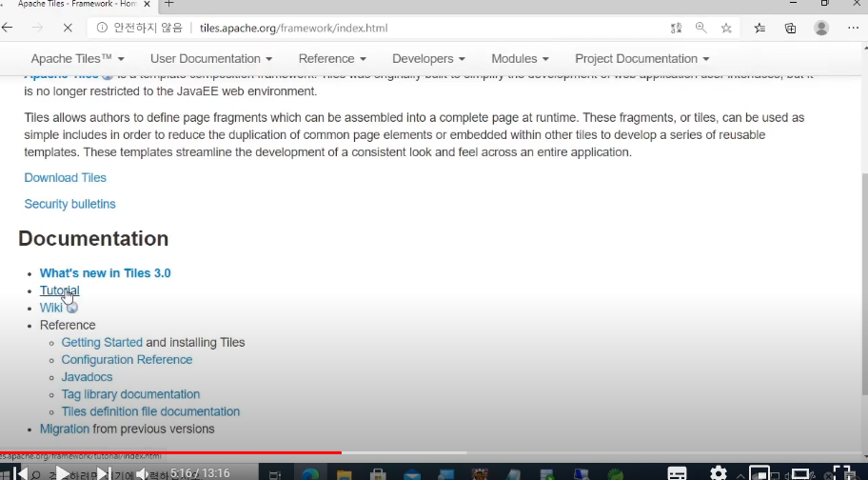The width and height of the screenshot is (868, 480).
Task: Open the site security info icon
Action: click(102, 28)
